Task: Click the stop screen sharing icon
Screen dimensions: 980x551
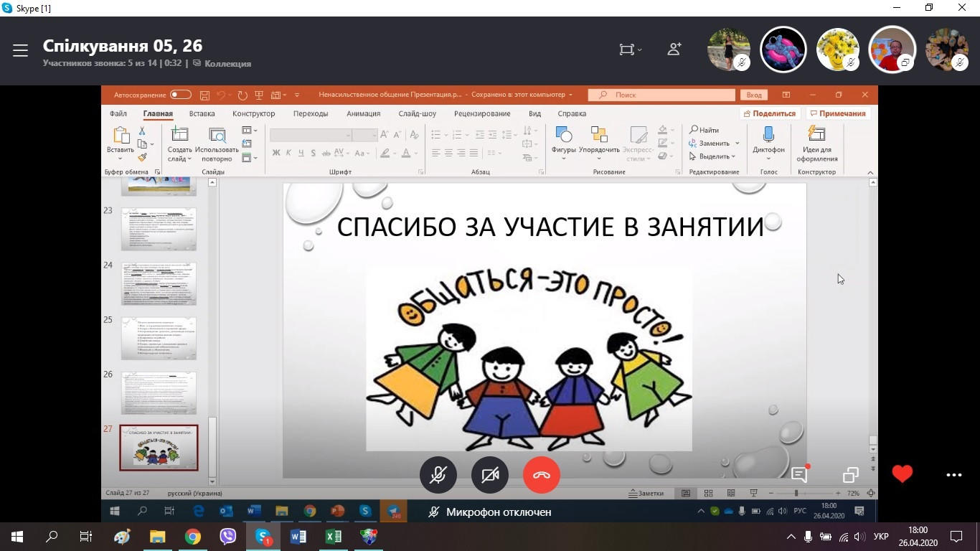Action: 851,475
